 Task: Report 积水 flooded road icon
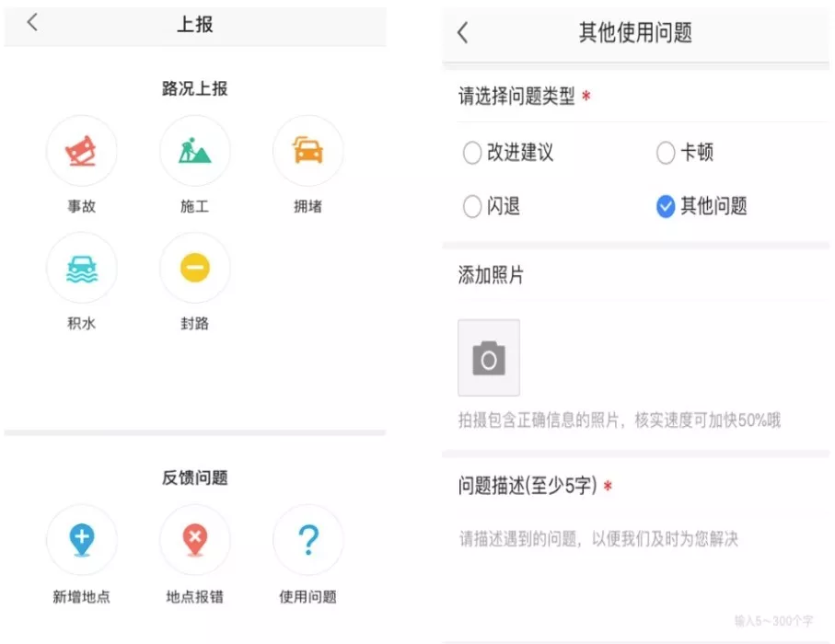click(x=82, y=268)
